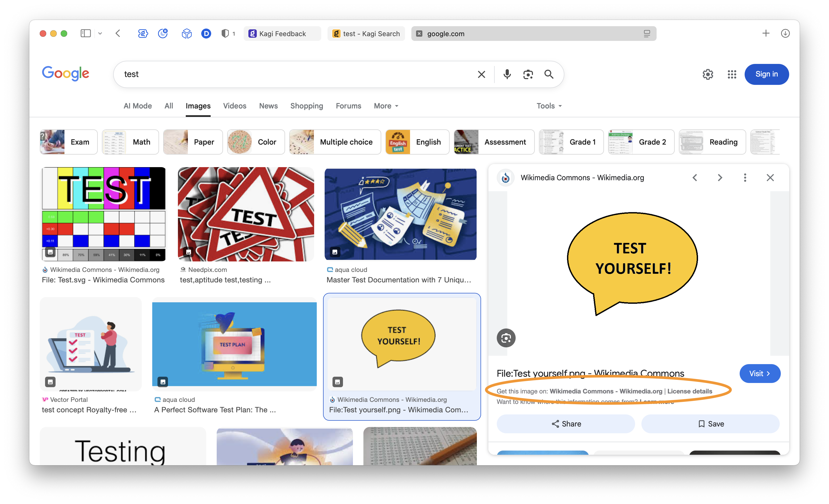
Task: Open the three-dot menu in preview panel
Action: (745, 178)
